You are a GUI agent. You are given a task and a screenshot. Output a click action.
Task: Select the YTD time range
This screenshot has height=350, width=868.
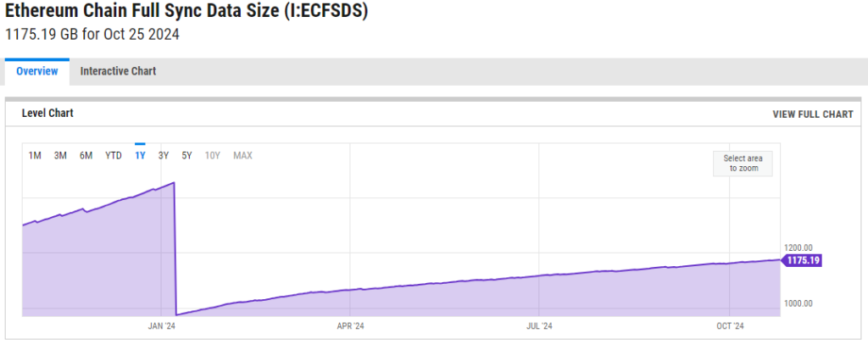coord(114,156)
